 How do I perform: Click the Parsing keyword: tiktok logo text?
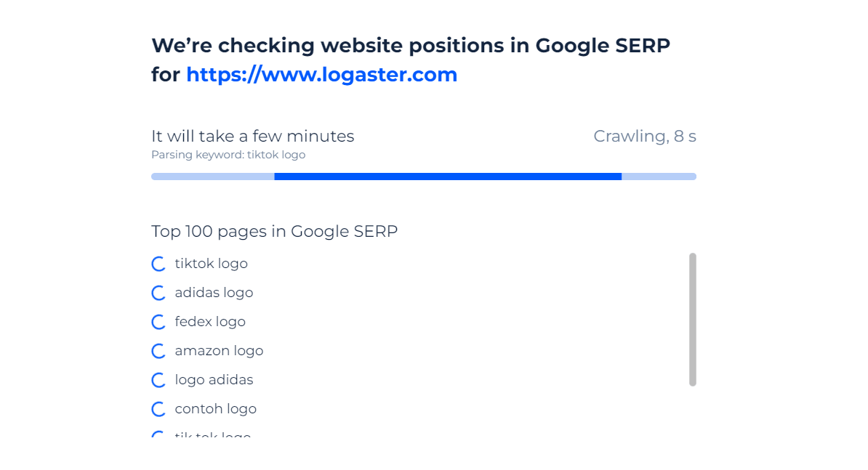pos(228,155)
